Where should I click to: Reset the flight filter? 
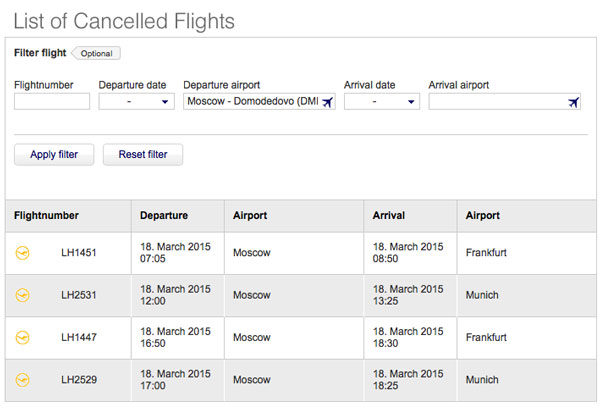143,155
